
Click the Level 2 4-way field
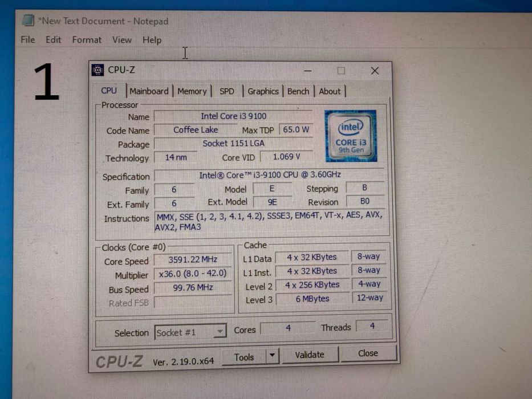point(369,284)
